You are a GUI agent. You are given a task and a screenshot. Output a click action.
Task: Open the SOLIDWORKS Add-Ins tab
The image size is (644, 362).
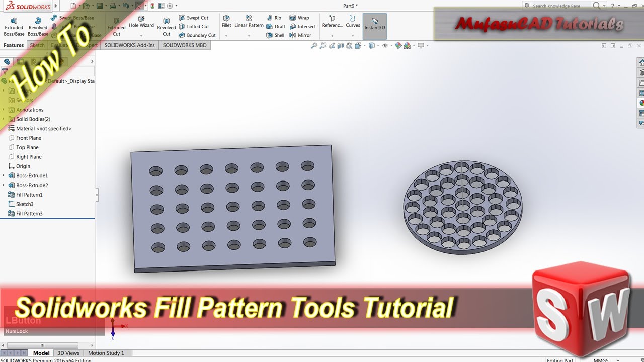[130, 45]
